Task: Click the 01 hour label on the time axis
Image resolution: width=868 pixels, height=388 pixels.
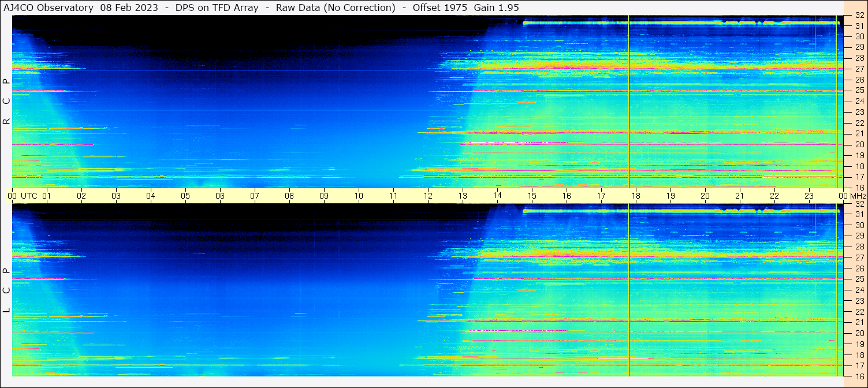Action: pos(47,196)
